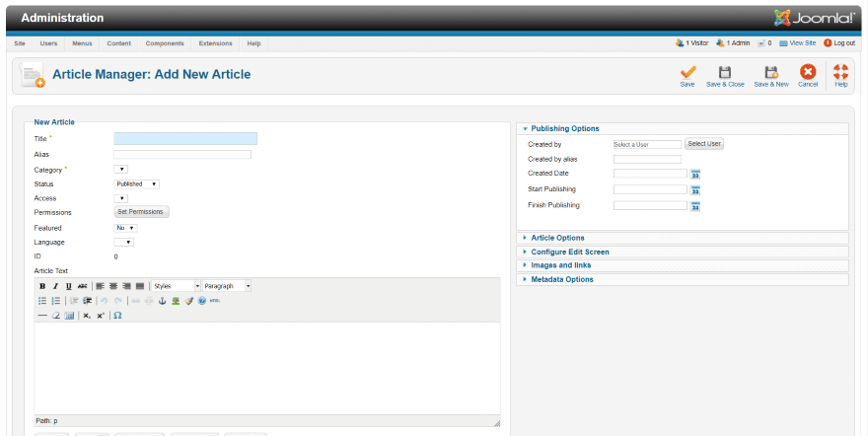Click the Select User button
Image resolution: width=868 pixels, height=436 pixels.
click(x=704, y=144)
